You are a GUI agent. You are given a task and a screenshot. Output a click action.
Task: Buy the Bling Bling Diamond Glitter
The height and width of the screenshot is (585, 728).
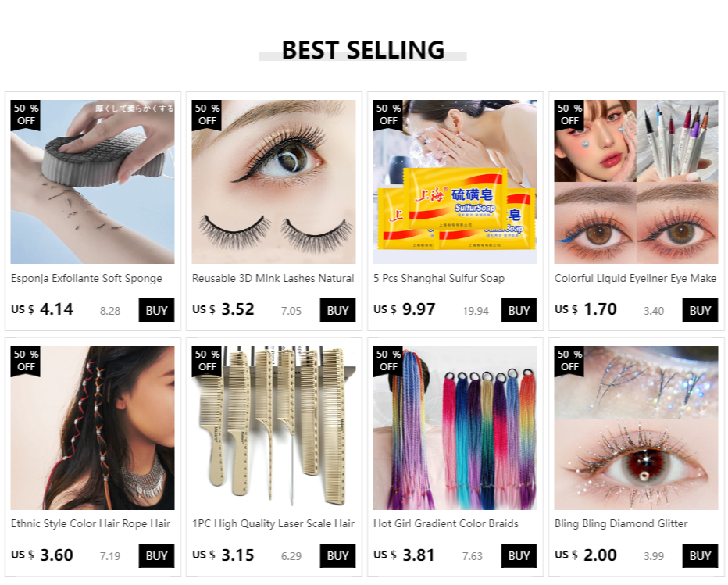700,556
